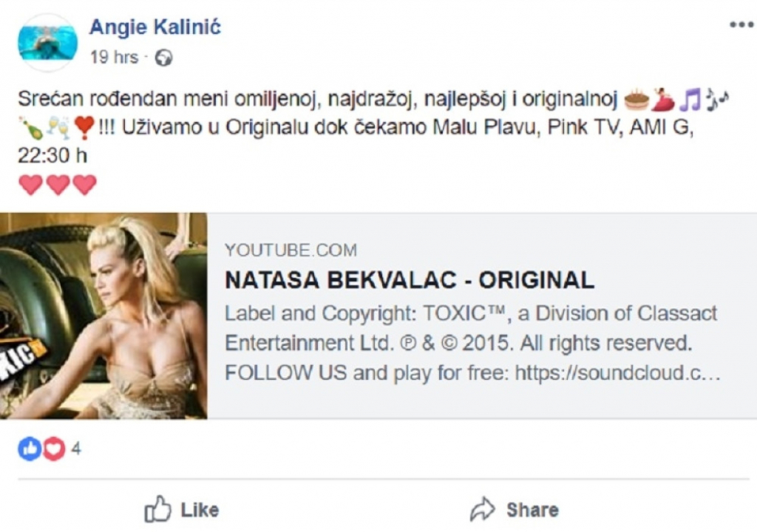Viewport: 757px width, 532px height.
Task: Click the thumbs-up reaction icon near count 4
Action: pos(28,446)
